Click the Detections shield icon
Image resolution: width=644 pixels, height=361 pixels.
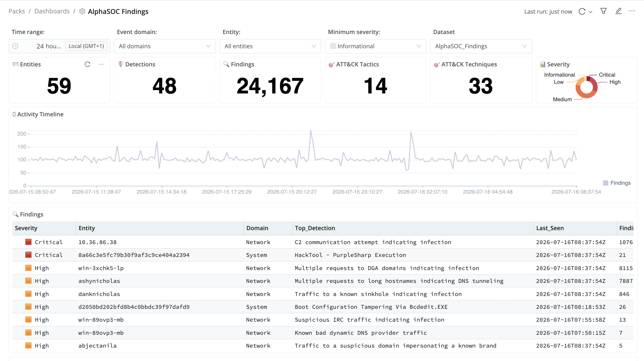tap(121, 64)
